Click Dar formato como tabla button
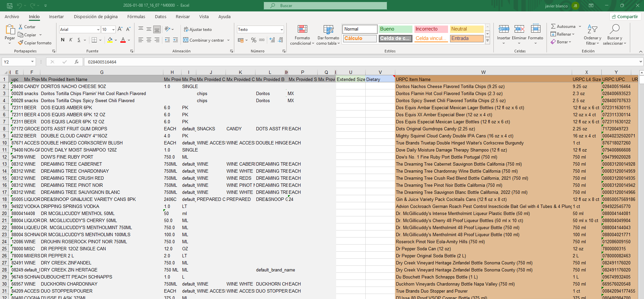 328,35
